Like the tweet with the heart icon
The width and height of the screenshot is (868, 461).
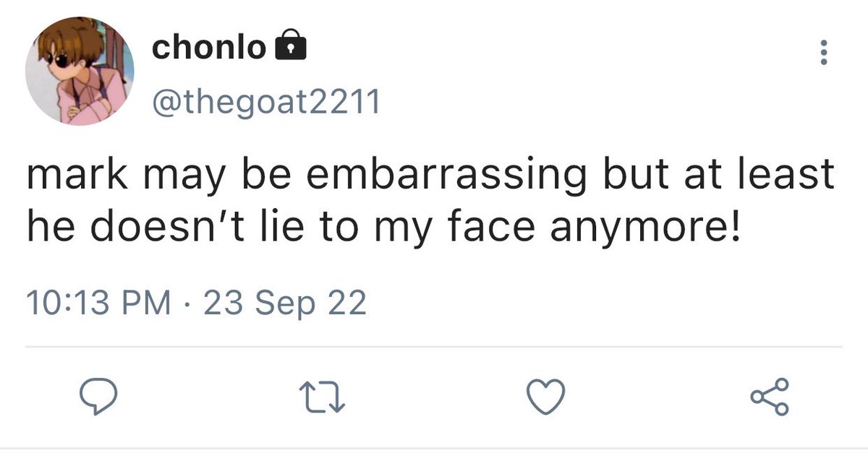pyautogui.click(x=545, y=397)
